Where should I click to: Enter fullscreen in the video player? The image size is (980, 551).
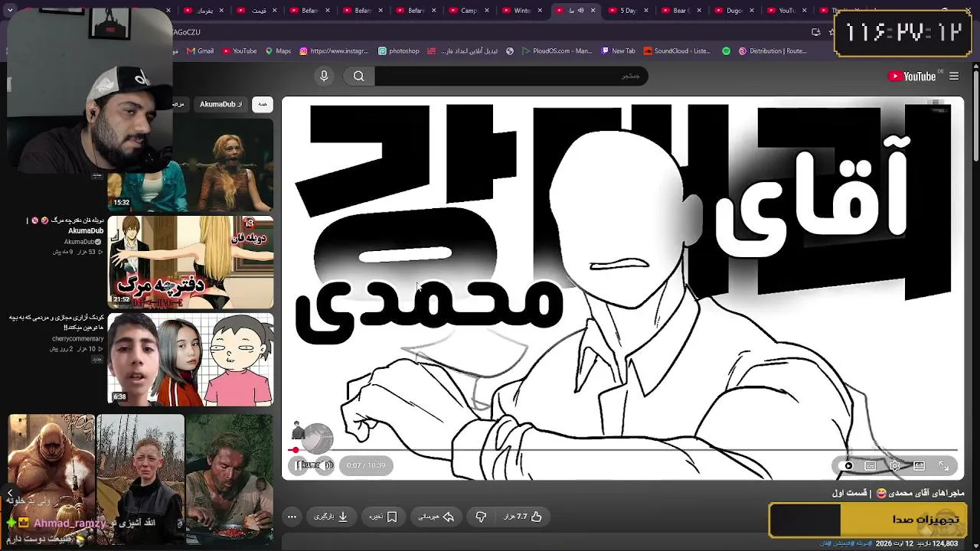[x=943, y=465]
